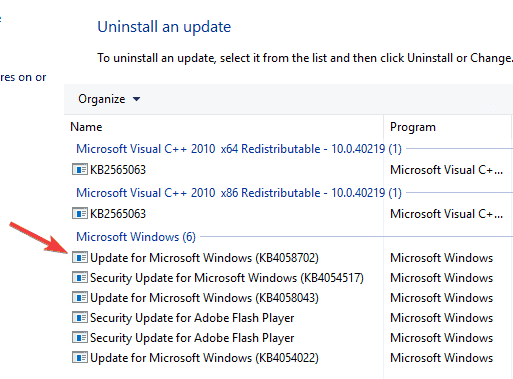Select Update for Microsoft Windows (KB4058043)
Screen dimensions: 513x379
pos(204,298)
